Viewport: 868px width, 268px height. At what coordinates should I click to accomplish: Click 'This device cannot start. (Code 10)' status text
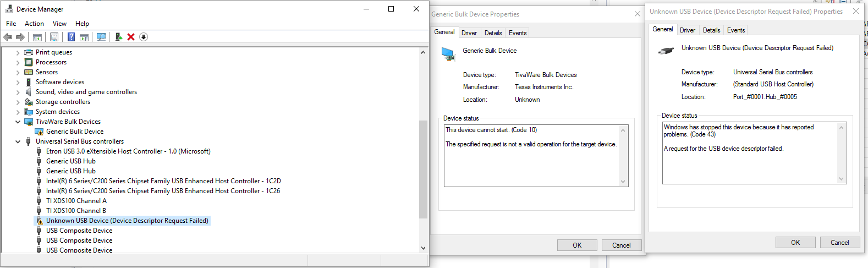491,130
